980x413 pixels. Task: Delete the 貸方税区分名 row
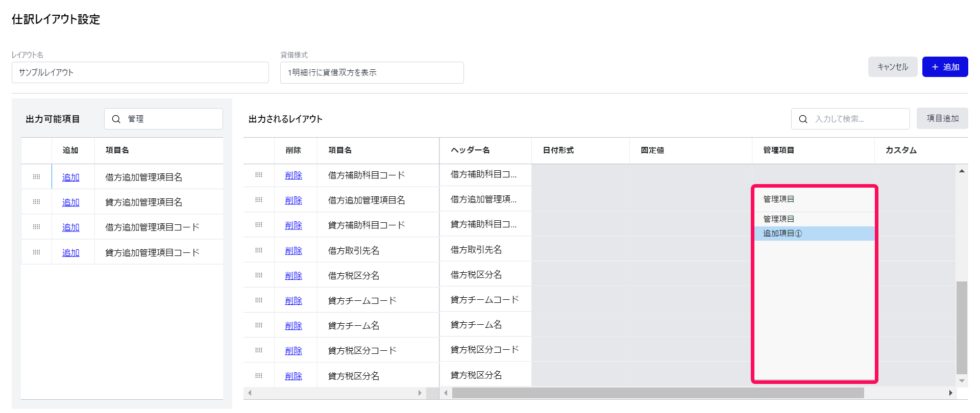click(x=293, y=376)
